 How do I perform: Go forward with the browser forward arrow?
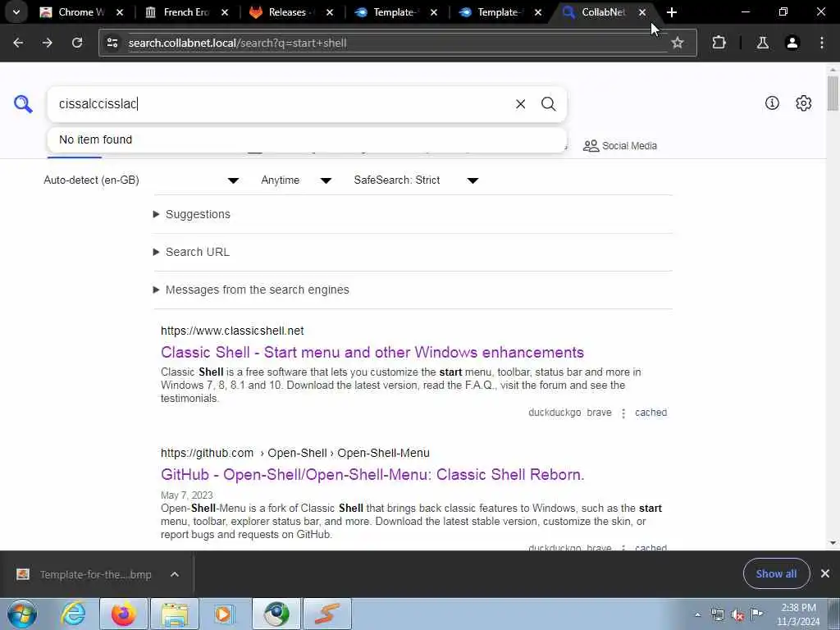point(48,43)
